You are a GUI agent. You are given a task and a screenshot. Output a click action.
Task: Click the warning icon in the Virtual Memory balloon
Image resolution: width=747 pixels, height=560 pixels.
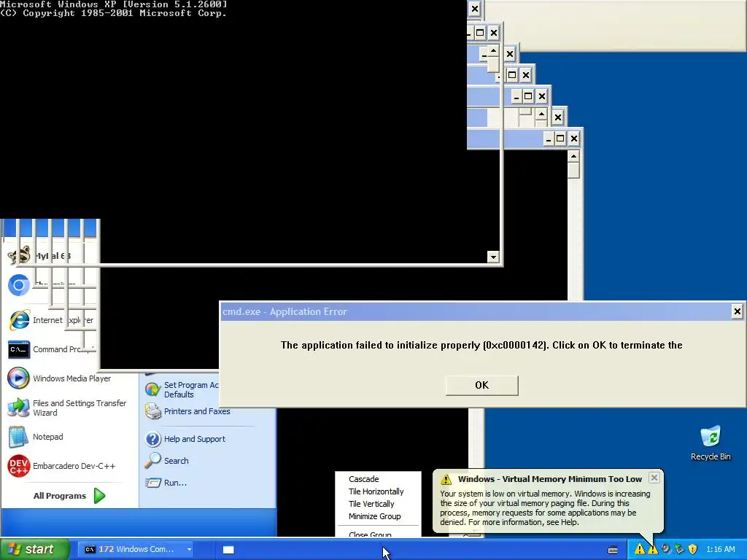point(446,479)
